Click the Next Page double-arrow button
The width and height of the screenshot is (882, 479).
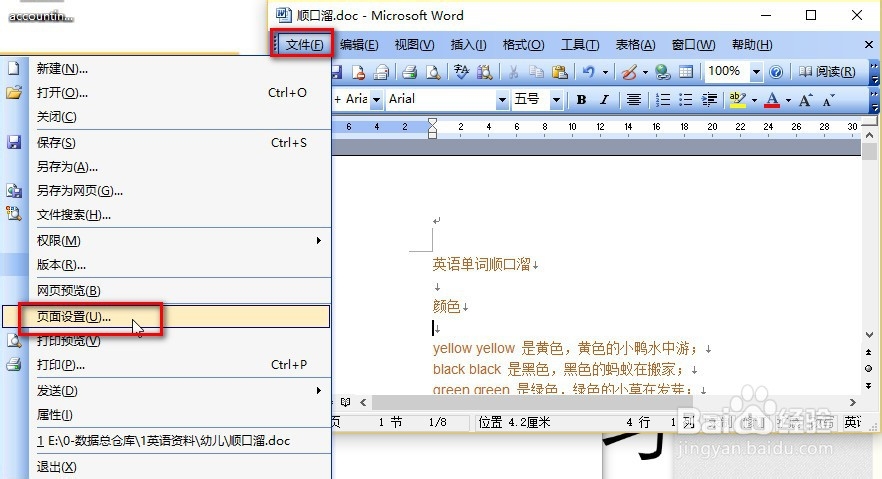868,385
